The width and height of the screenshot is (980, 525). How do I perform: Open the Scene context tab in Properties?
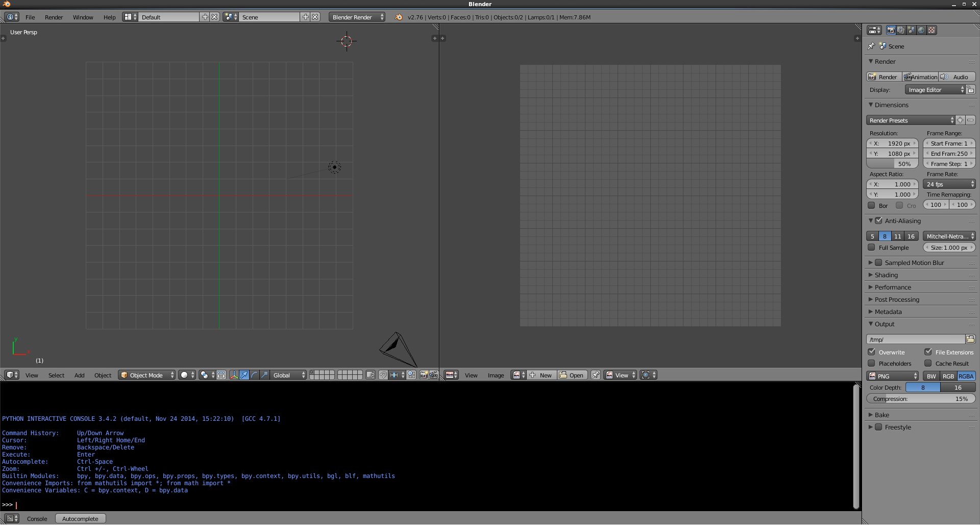click(911, 30)
